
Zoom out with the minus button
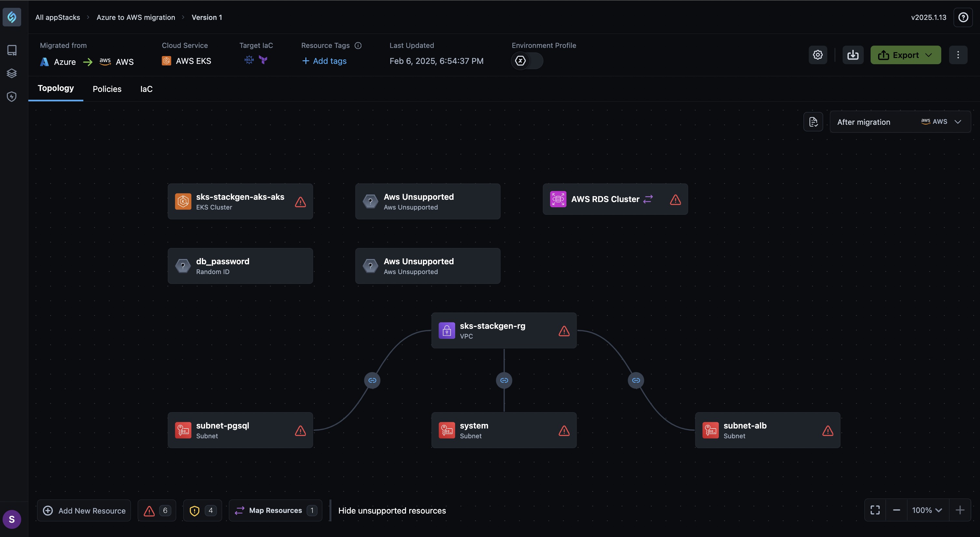[x=896, y=510]
